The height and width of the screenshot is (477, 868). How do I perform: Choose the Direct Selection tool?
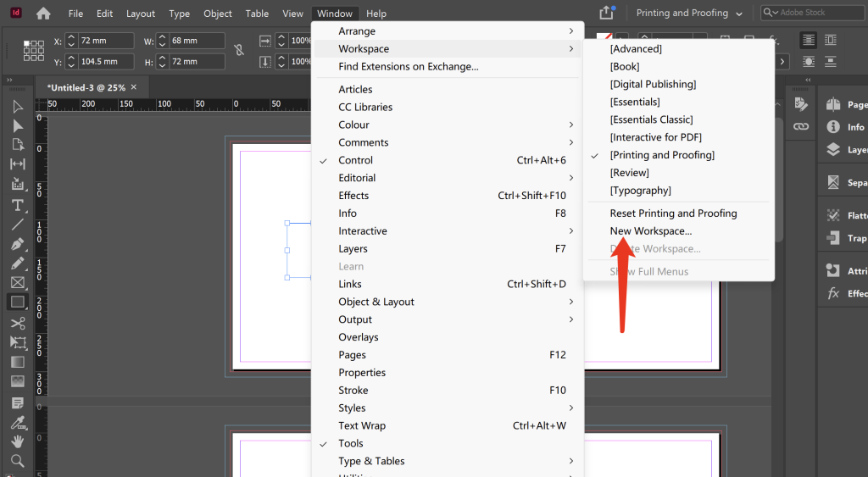(17, 126)
